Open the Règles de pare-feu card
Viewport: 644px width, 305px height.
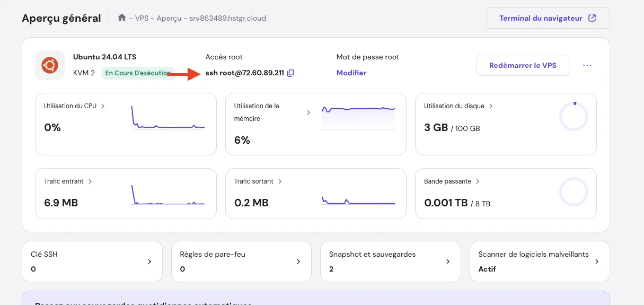[241, 262]
